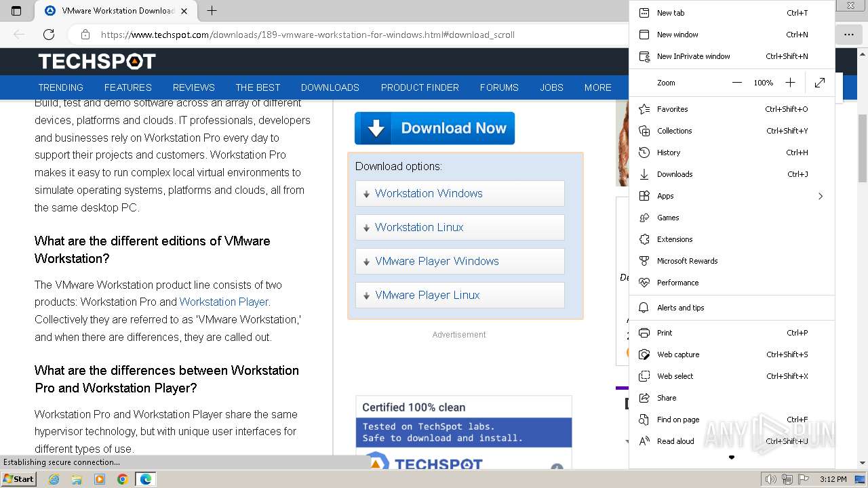This screenshot has height=488, width=868.
Task: Click the Find on page icon
Action: (644, 420)
